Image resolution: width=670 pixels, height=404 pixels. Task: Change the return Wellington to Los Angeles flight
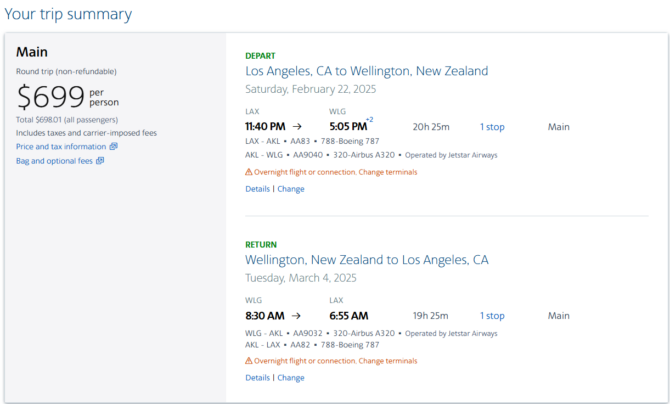pyautogui.click(x=291, y=378)
